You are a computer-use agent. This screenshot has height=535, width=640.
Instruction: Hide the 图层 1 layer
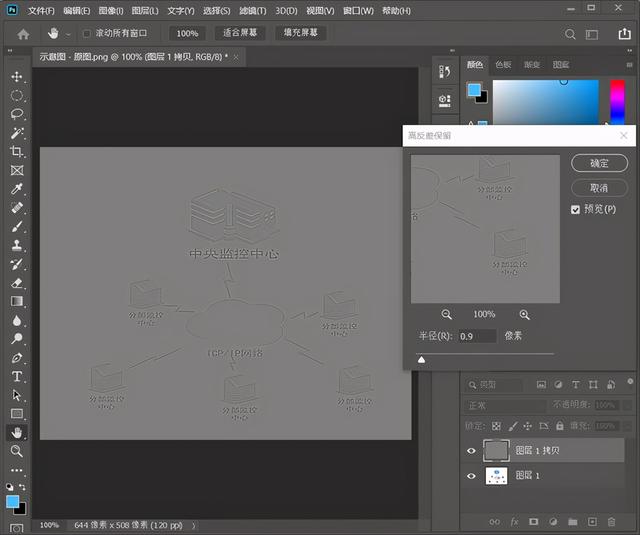[471, 476]
